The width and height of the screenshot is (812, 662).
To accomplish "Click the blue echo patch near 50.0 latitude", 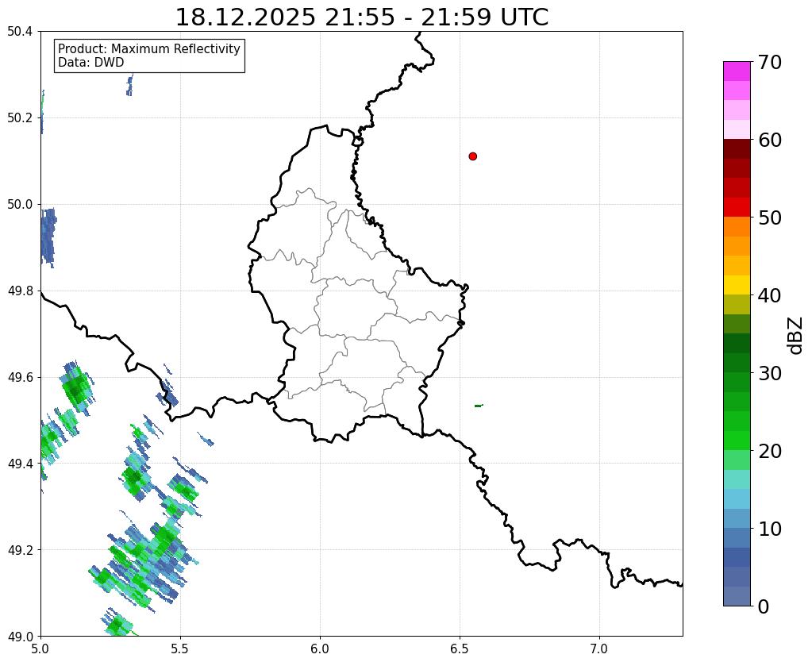I will pos(48,237).
